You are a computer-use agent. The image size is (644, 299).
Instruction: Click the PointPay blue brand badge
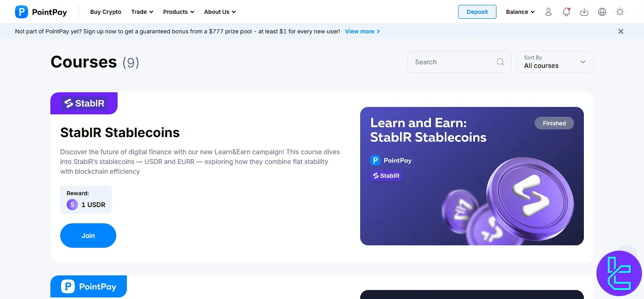pos(89,286)
